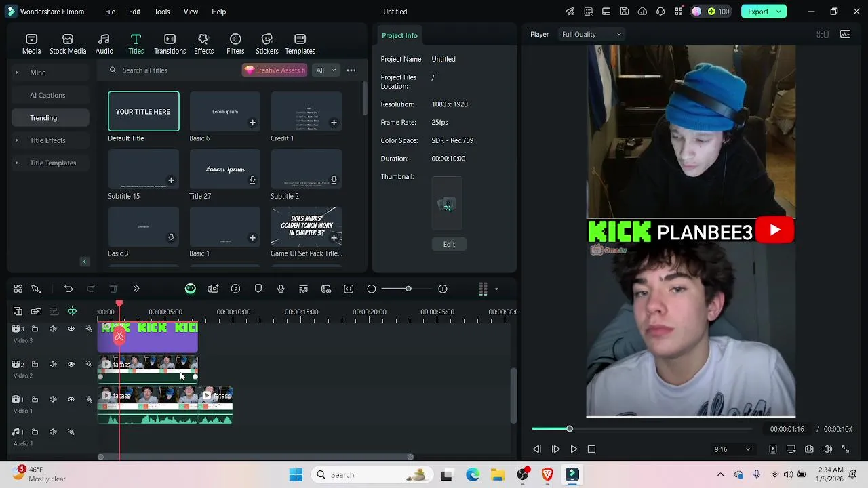Screen dimensions: 868x488
Task: Toggle Video 3 track visibility
Action: tap(71, 329)
